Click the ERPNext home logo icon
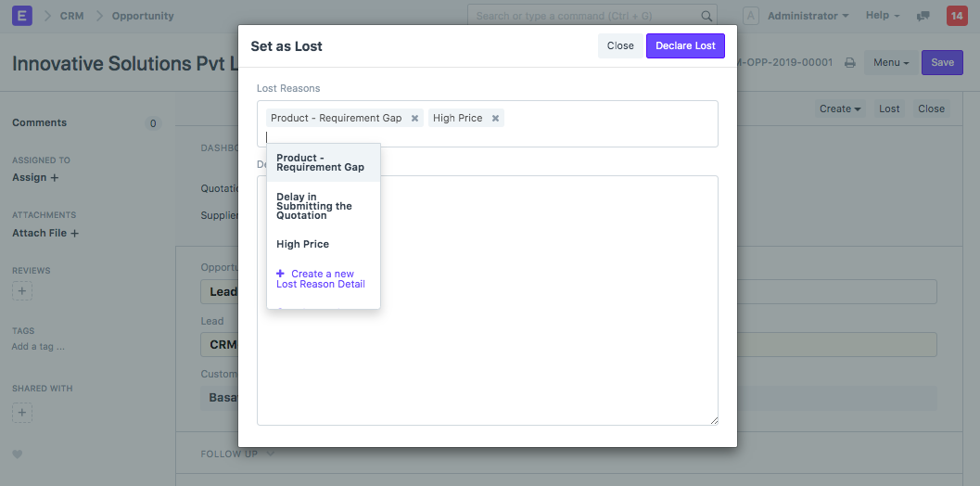Viewport: 980px width, 486px height. tap(22, 16)
